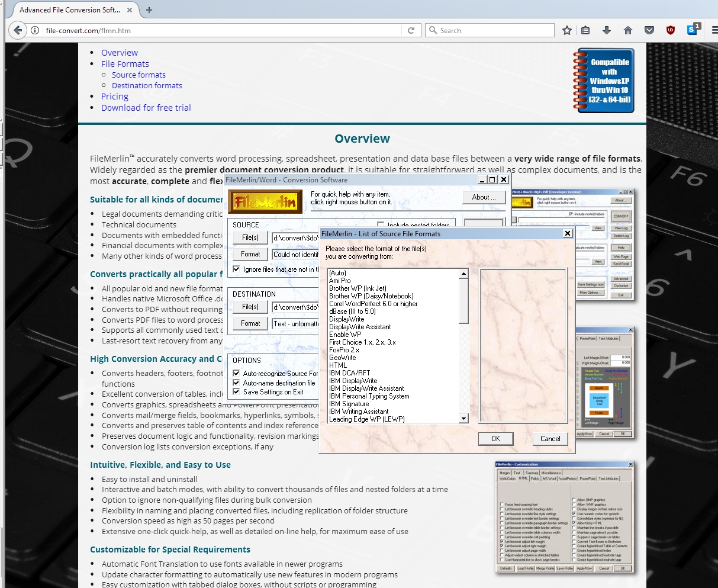Open a new tab with plus button
Viewport: 718px width, 588px height.
(149, 10)
